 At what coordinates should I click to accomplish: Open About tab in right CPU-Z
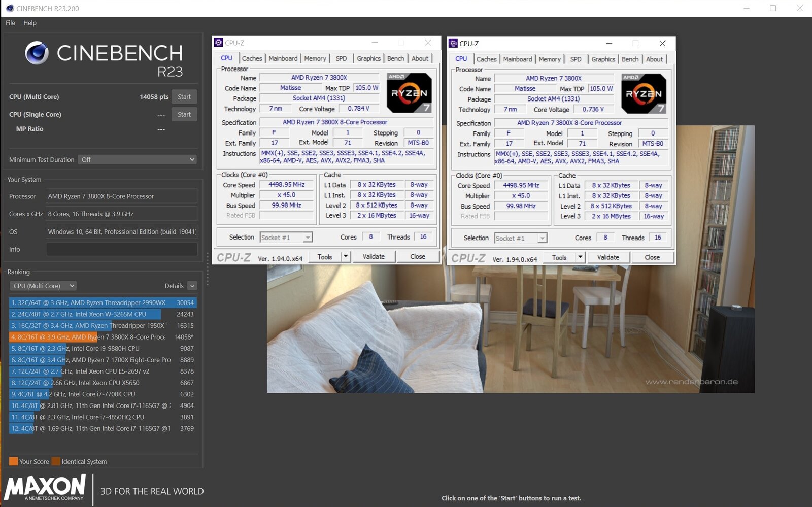click(655, 59)
